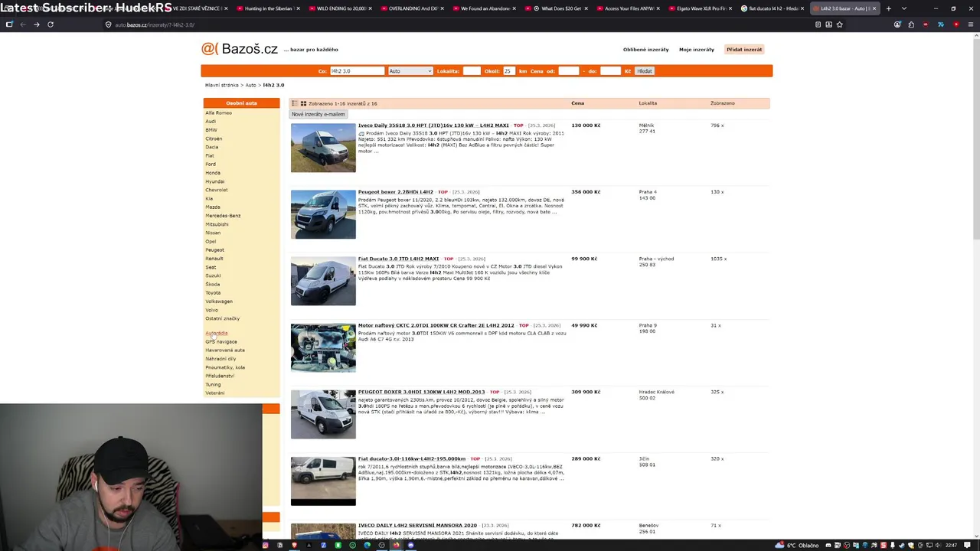Click the Crafter engine thumbnail
980x551 pixels.
point(323,347)
